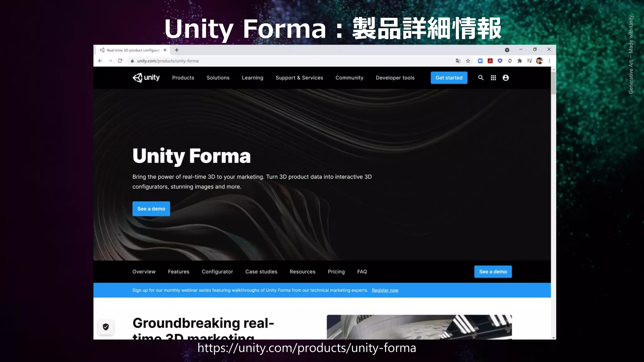
Task: Go to the Features section link
Action: tap(179, 271)
